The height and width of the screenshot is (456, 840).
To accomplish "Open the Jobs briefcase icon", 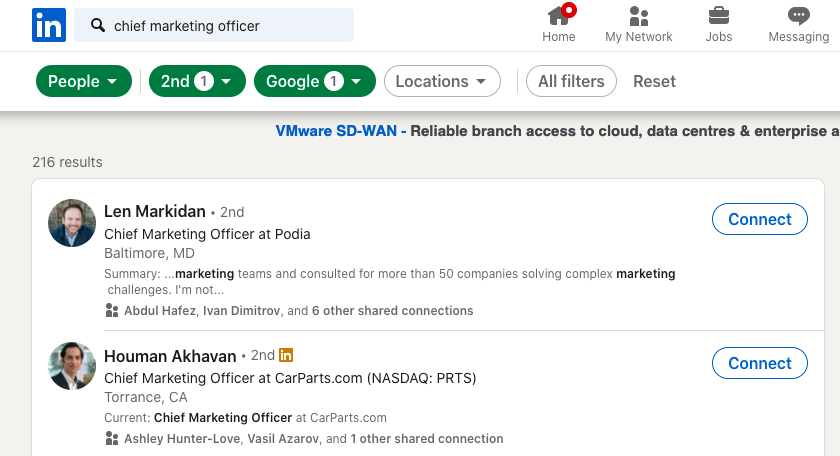I will pos(718,17).
